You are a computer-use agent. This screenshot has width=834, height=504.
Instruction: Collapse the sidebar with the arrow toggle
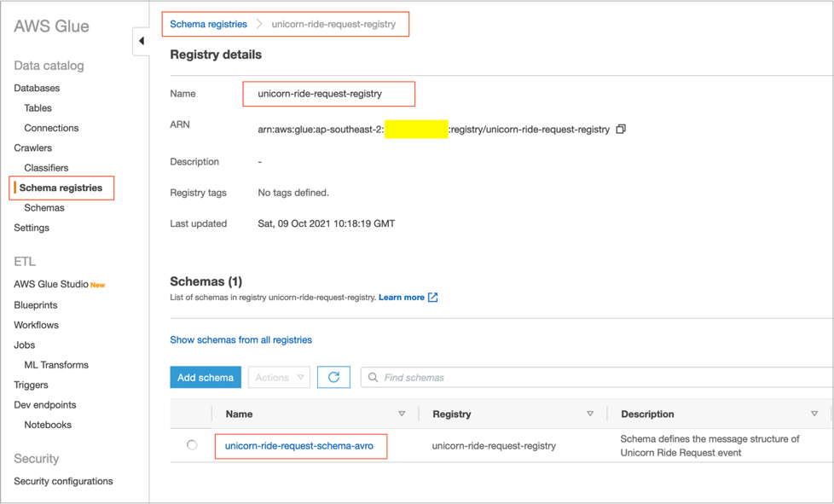pos(142,41)
